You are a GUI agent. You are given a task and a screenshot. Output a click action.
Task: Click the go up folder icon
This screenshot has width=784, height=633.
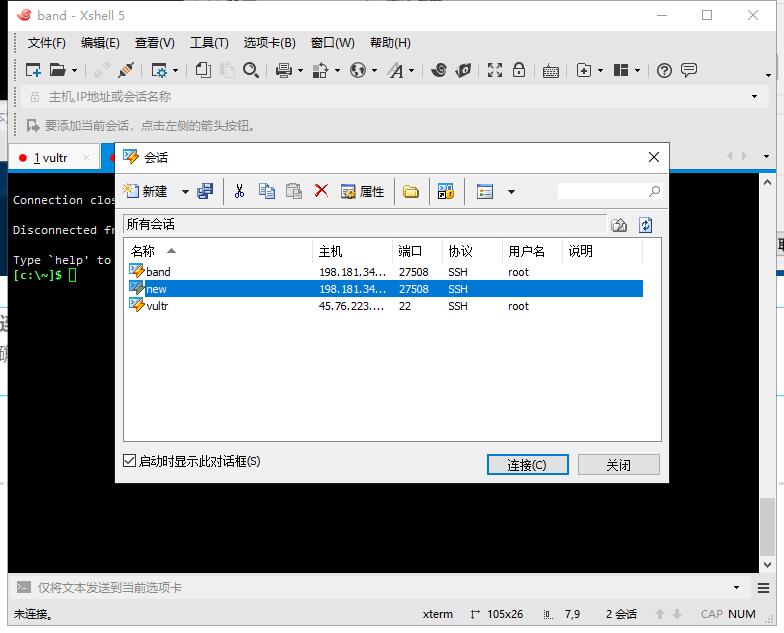pyautogui.click(x=618, y=225)
